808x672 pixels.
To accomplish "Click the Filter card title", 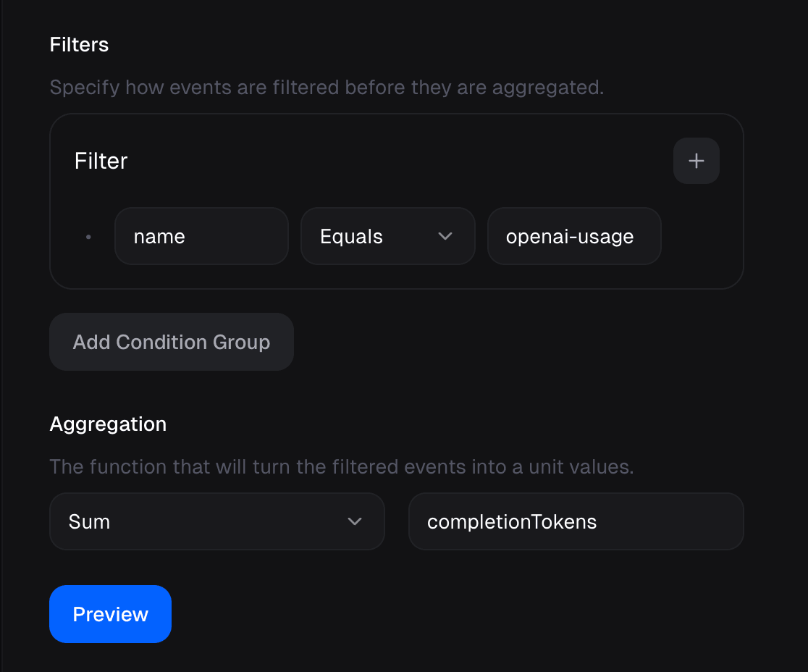I will coord(101,161).
